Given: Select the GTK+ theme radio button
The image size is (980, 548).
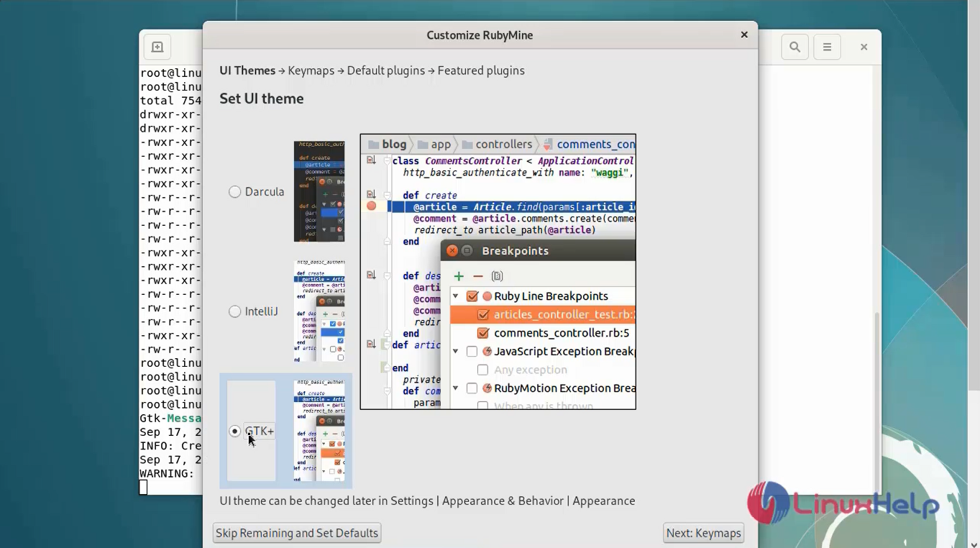Looking at the screenshot, I should point(235,431).
